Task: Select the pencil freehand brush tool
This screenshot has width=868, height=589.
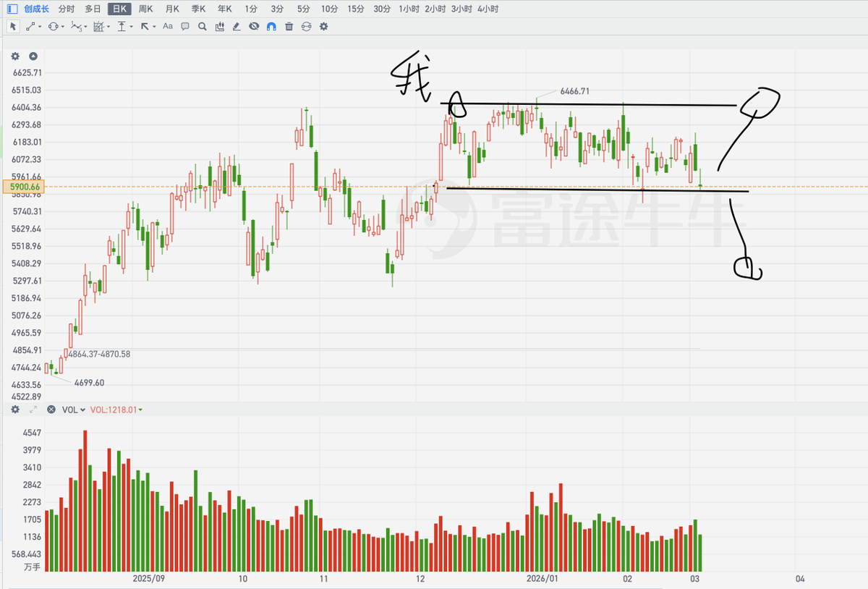Action: click(x=237, y=26)
